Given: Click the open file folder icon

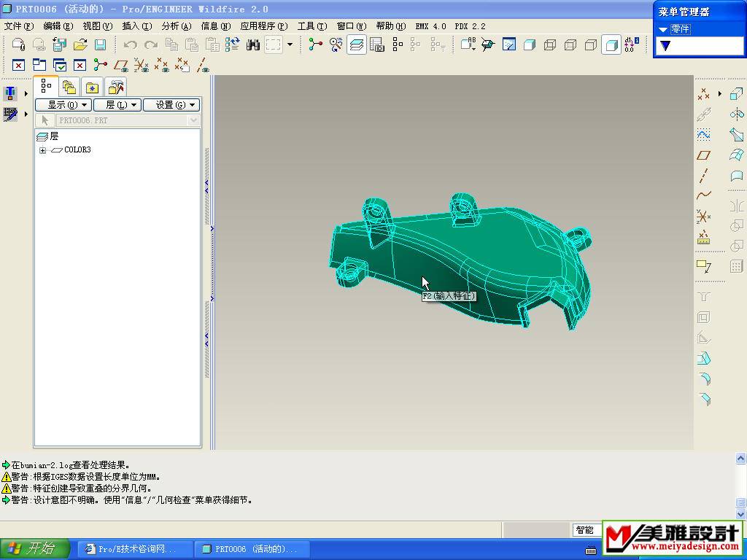Looking at the screenshot, I should point(80,45).
